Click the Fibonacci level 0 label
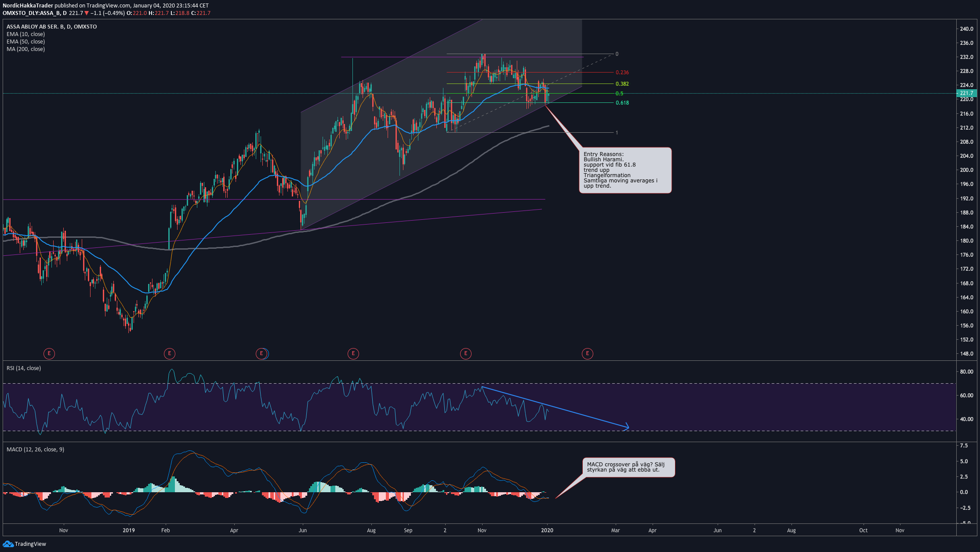 [617, 54]
